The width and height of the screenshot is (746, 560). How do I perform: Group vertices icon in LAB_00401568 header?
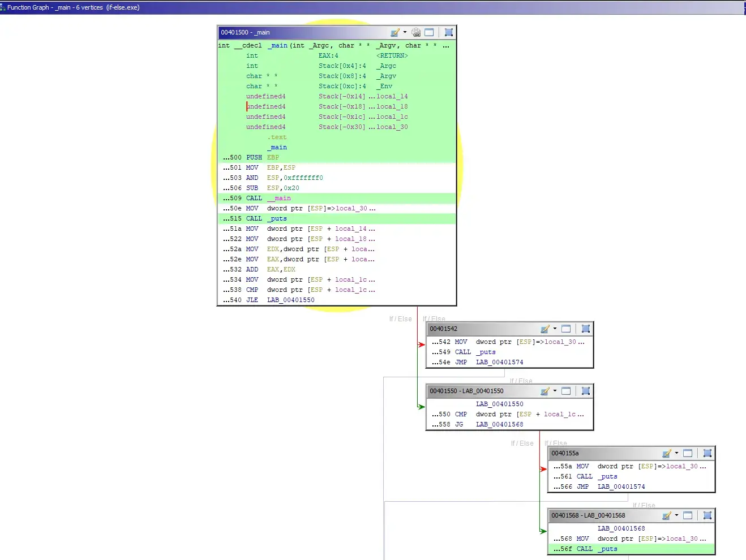click(708, 515)
